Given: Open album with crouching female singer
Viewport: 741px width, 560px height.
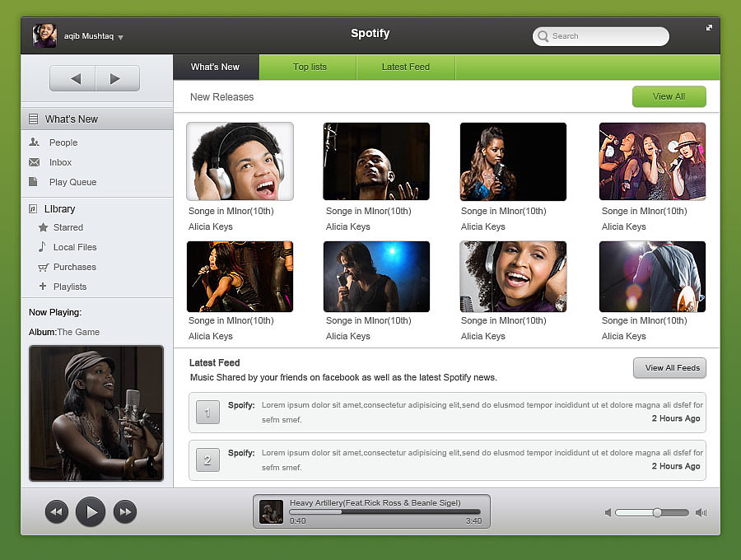Looking at the screenshot, I should 240,277.
